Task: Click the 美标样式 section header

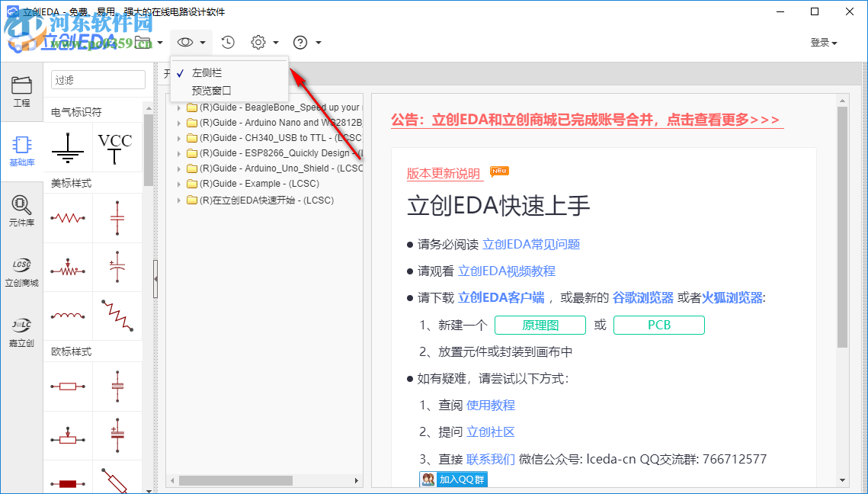Action: [72, 183]
